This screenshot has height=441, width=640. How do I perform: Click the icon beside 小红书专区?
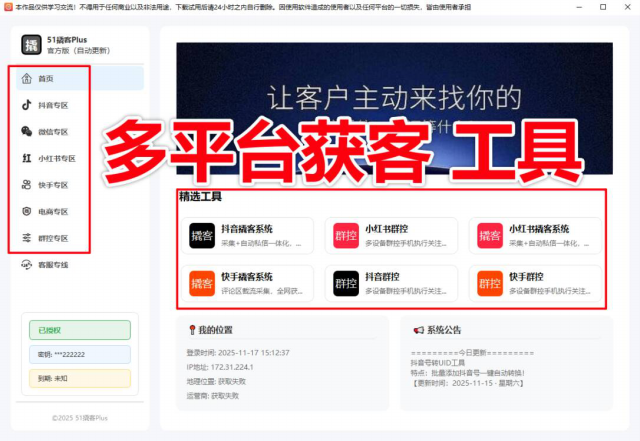coord(27,158)
